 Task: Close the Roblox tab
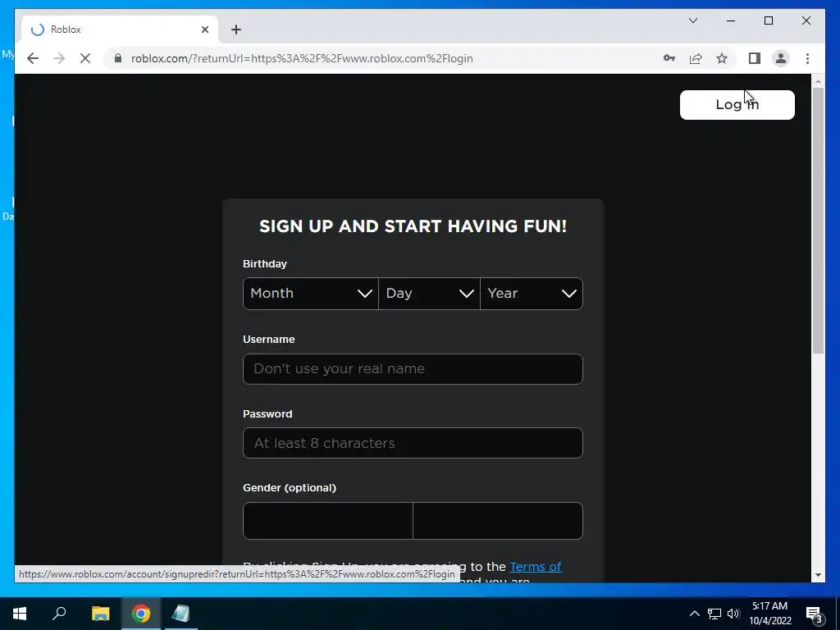[204, 30]
